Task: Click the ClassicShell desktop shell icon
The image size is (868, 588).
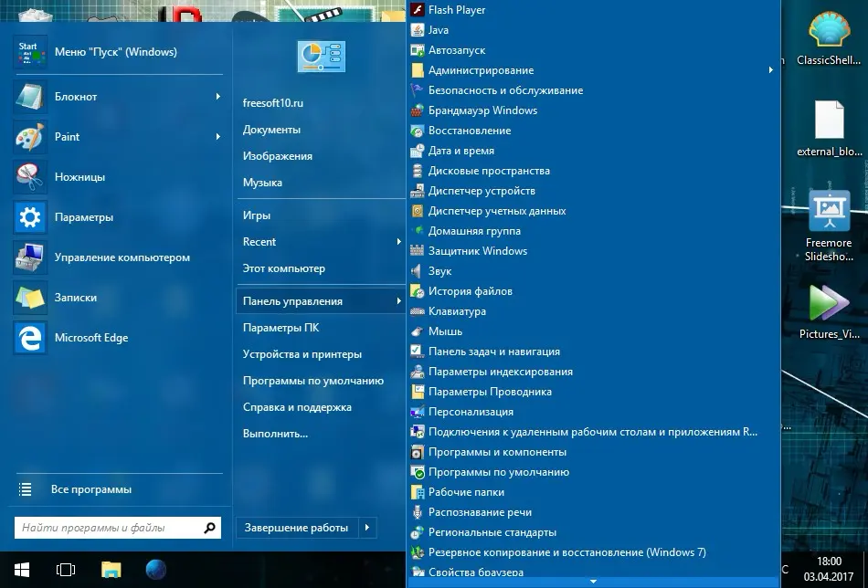Action: [829, 29]
